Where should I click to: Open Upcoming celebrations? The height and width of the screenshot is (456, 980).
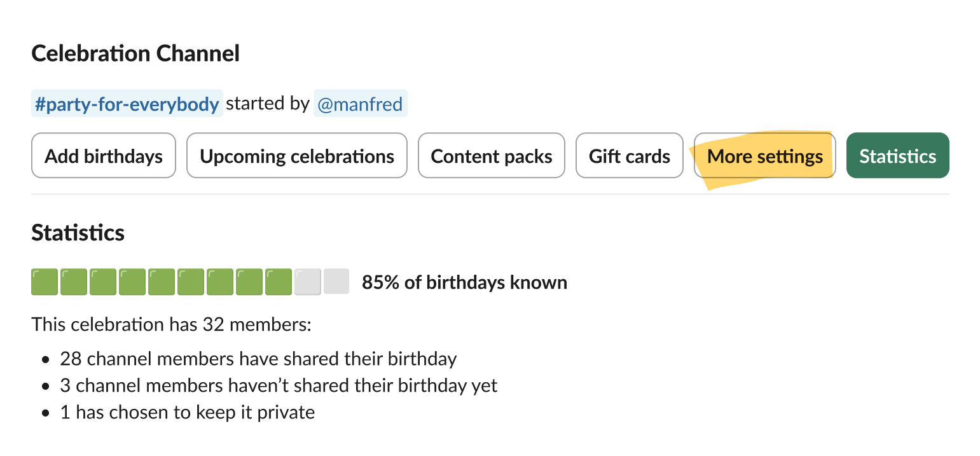click(296, 155)
